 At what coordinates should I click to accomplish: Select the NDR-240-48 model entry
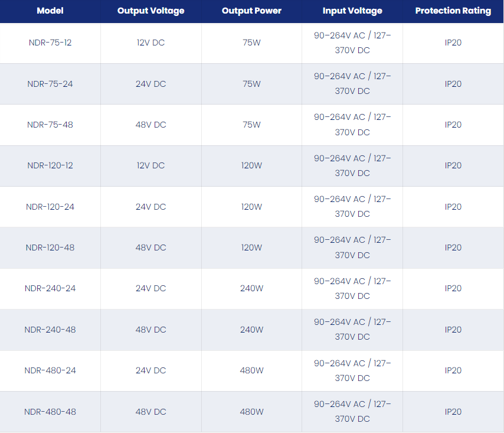[50, 330]
